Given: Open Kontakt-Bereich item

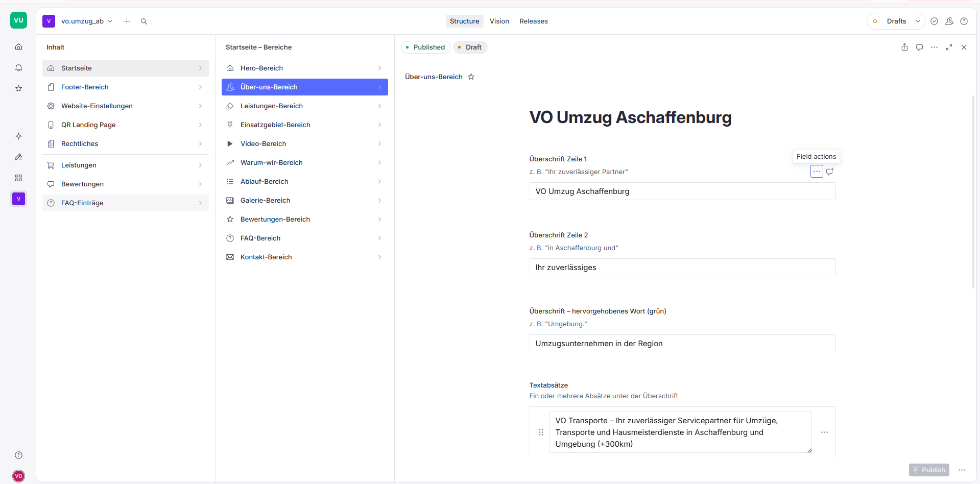Looking at the screenshot, I should (305, 257).
